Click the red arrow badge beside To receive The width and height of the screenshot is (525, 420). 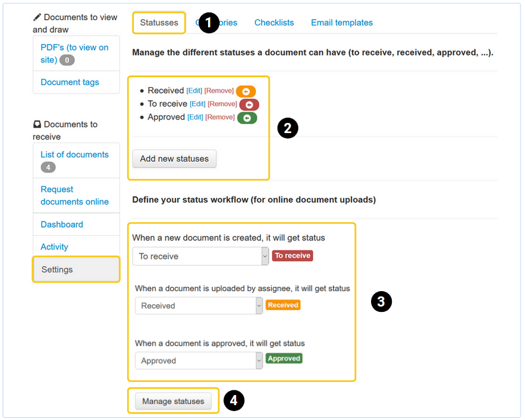(x=249, y=105)
